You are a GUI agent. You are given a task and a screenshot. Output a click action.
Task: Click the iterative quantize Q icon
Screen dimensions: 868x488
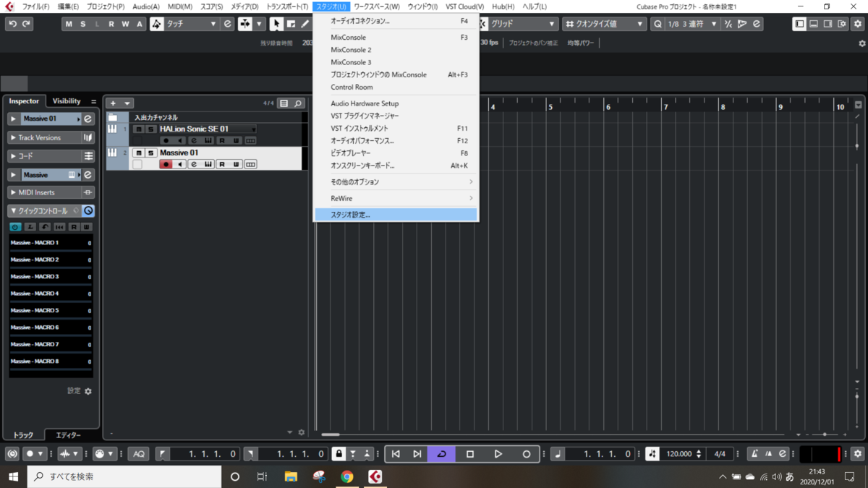[658, 24]
